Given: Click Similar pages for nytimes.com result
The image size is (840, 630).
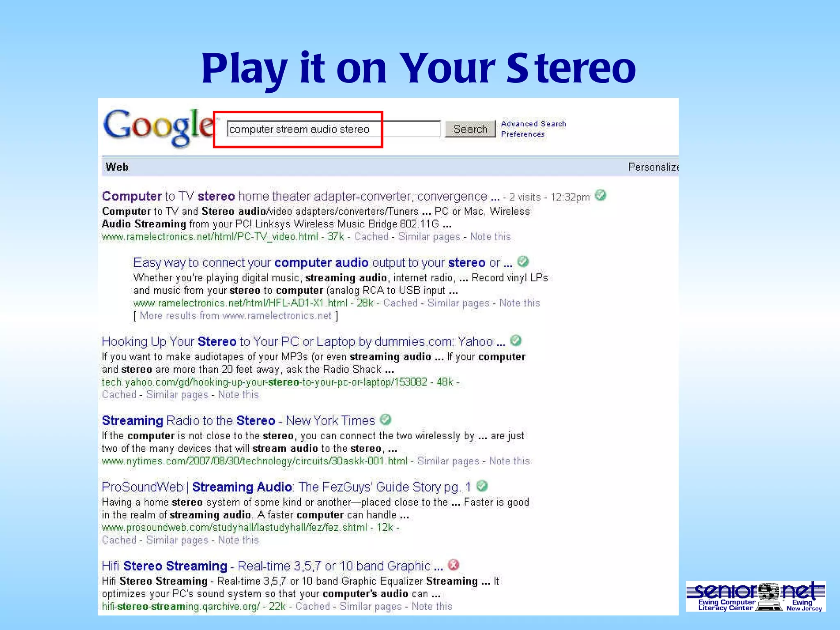Looking at the screenshot, I should [448, 461].
